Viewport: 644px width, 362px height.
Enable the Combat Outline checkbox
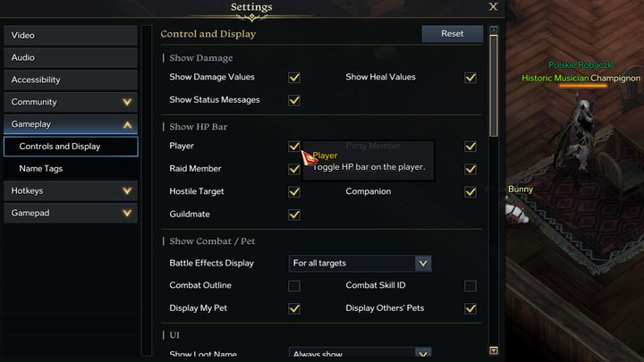point(294,286)
